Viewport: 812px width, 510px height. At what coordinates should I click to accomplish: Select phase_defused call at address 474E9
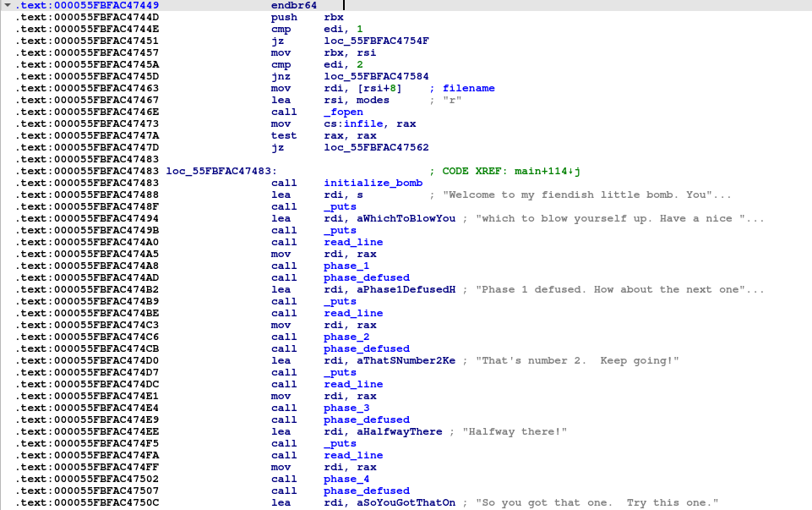367,420
